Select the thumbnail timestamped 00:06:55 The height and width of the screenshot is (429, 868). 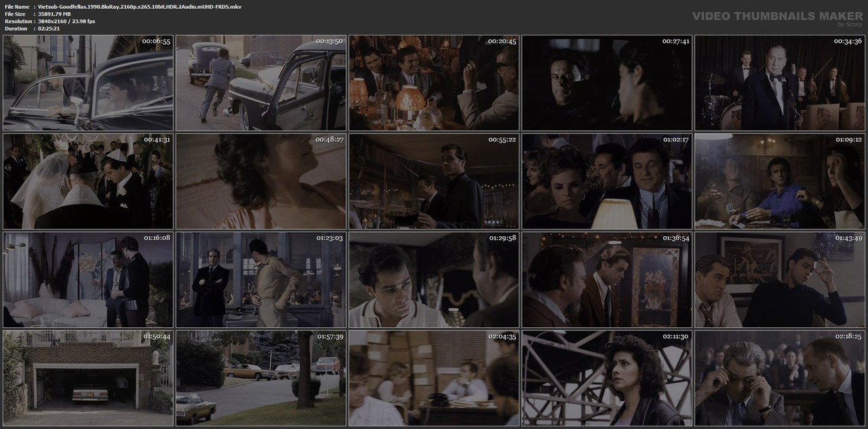pos(88,83)
